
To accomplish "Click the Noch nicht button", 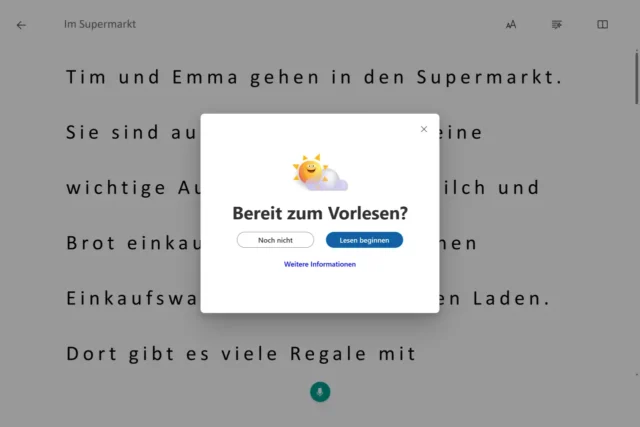I will click(x=276, y=240).
